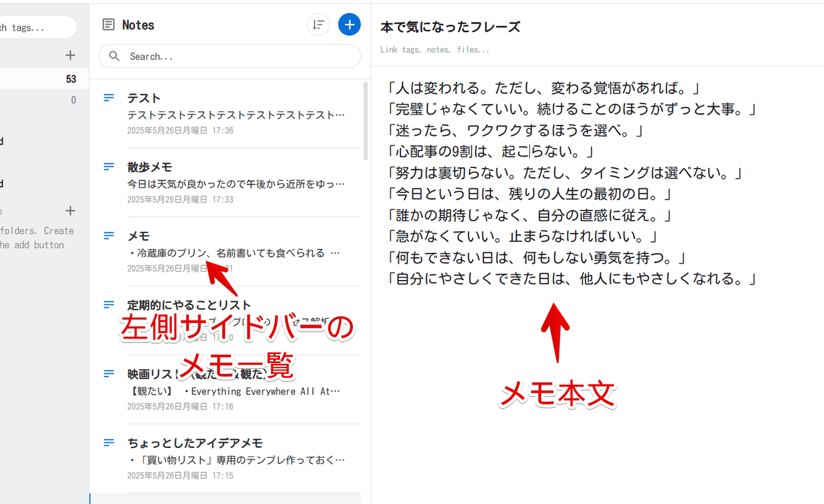Click the magnifier icon in Notes search

(x=115, y=56)
